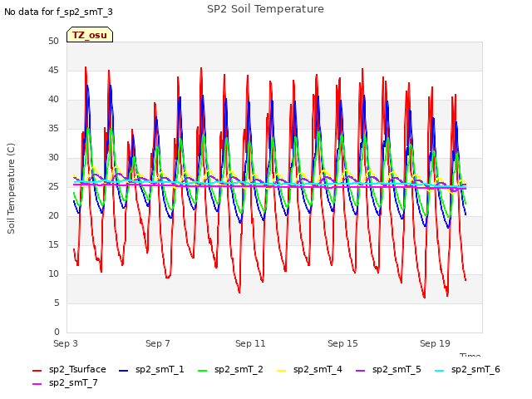Click the cyan sp2_smT_6 legend swatch
Image resolution: width=532 pixels, height=399 pixels.
tap(440, 371)
